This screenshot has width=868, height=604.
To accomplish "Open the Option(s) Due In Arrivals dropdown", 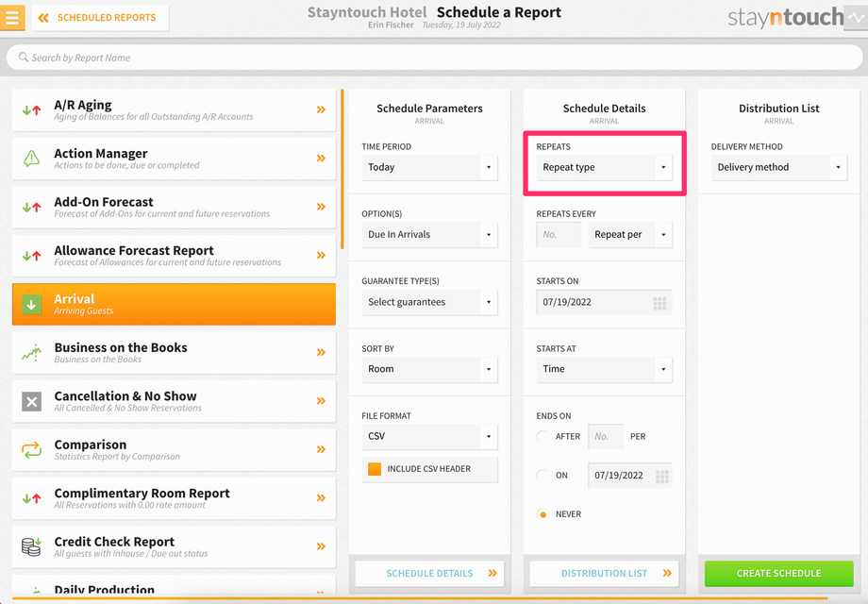I will [429, 235].
